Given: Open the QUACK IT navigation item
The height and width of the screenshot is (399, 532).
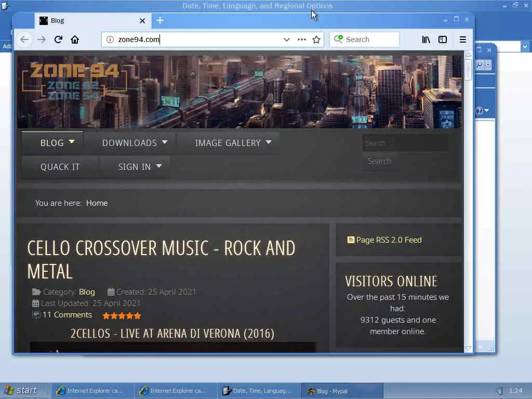Looking at the screenshot, I should click(60, 167).
